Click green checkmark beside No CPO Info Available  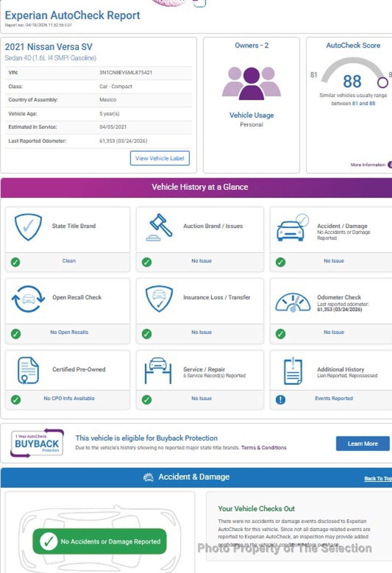[x=16, y=400]
